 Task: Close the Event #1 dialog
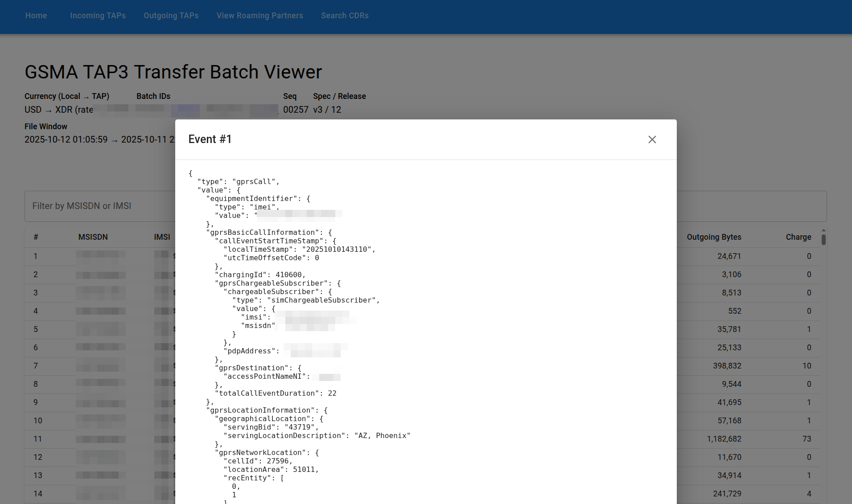652,139
